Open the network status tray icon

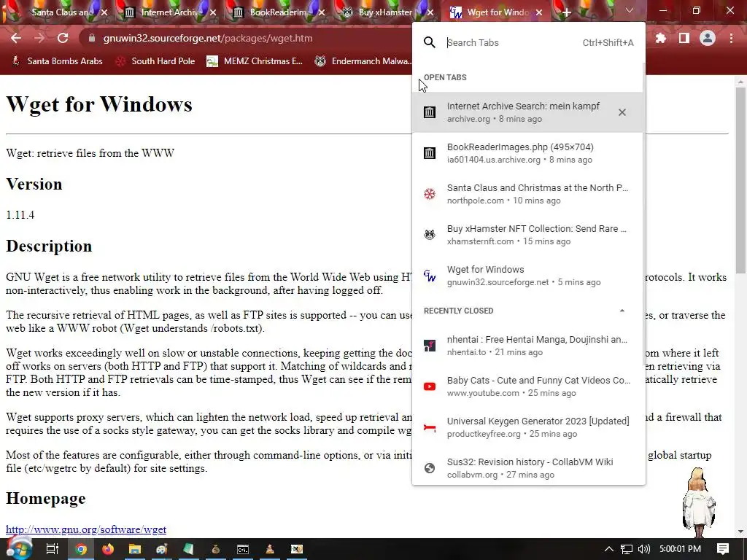pos(627,549)
